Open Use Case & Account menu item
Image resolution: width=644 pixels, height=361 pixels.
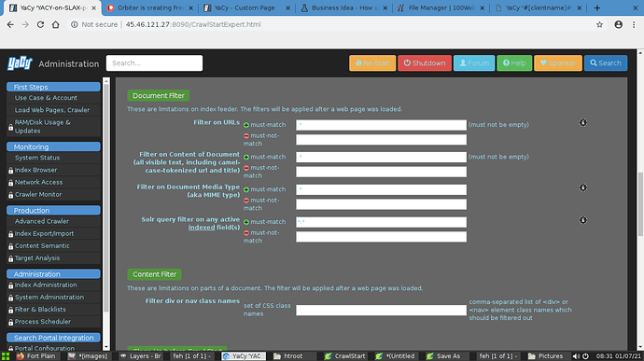point(46,98)
